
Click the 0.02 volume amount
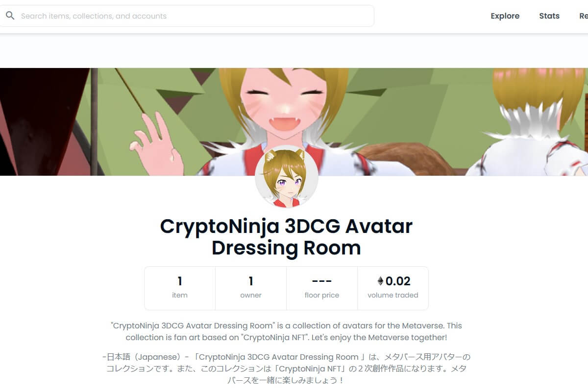(x=398, y=281)
